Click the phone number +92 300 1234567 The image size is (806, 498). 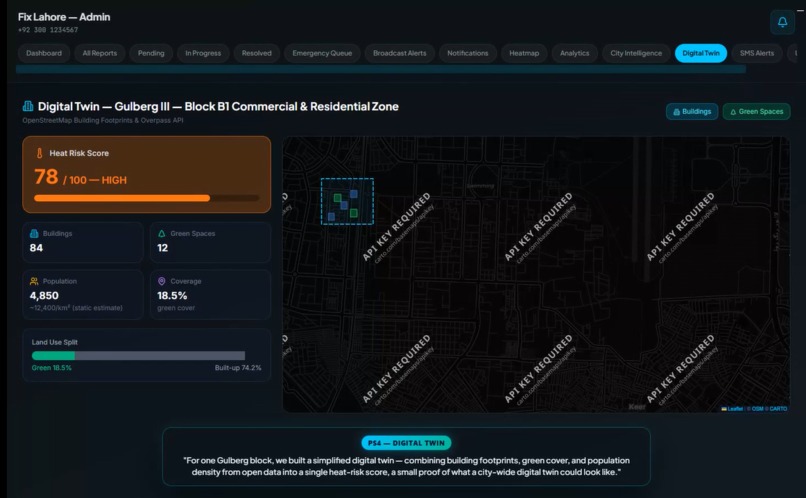point(48,30)
